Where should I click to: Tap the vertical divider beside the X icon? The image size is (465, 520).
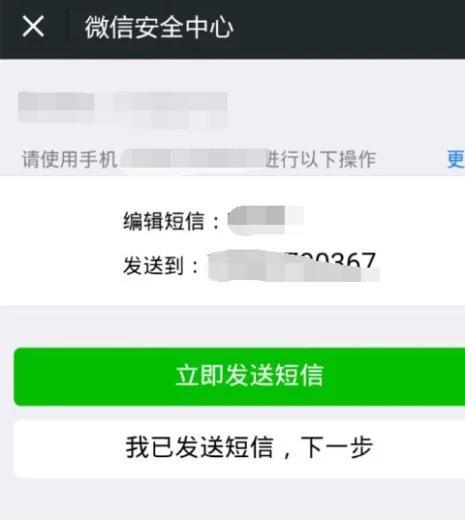click(67, 26)
